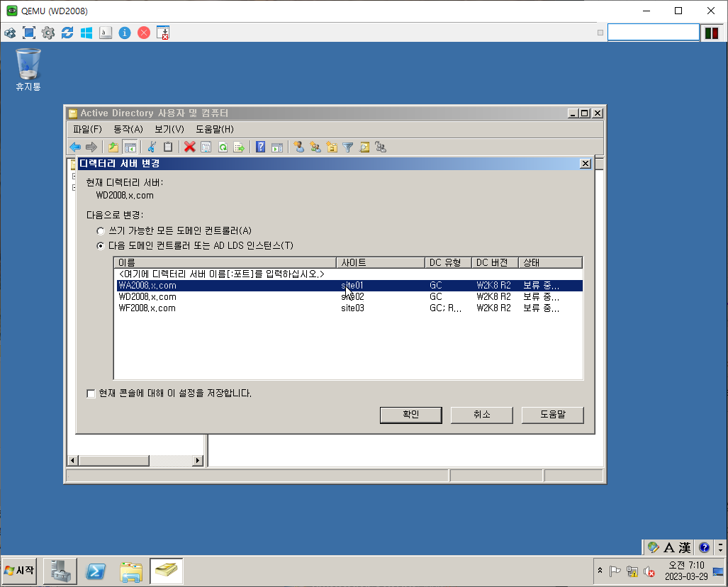Open the 보기(V) menu
The image size is (728, 587).
click(169, 129)
